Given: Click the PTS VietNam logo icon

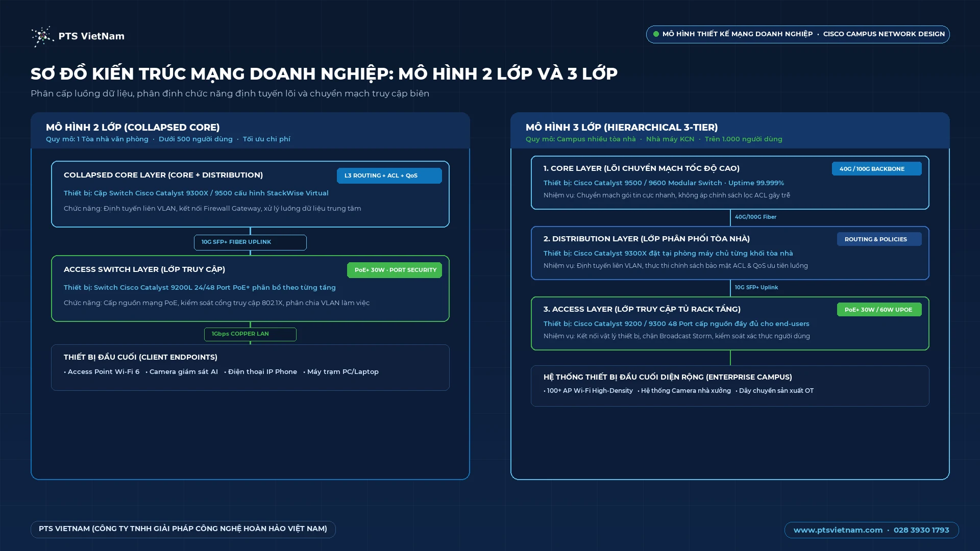Looking at the screenshot, I should click(x=42, y=36).
